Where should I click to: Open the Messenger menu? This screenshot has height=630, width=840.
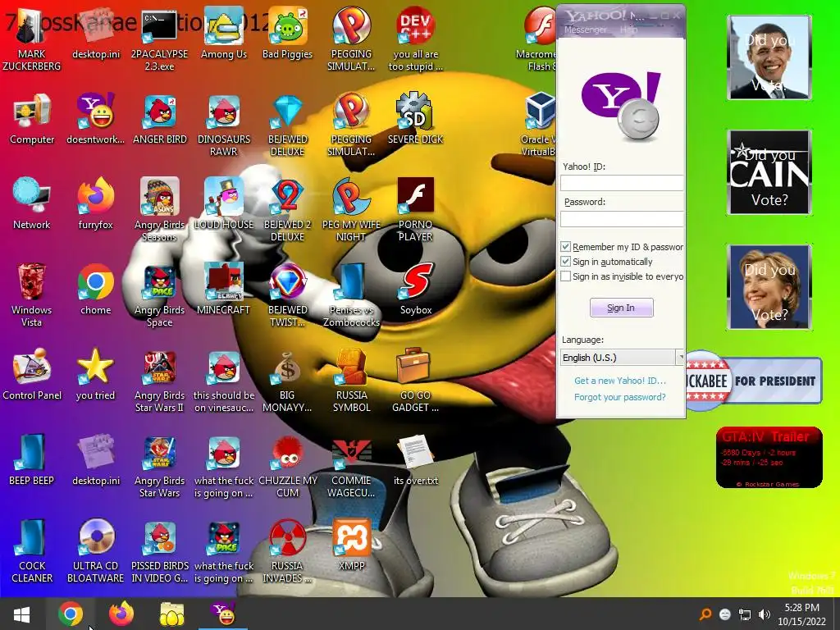point(586,30)
